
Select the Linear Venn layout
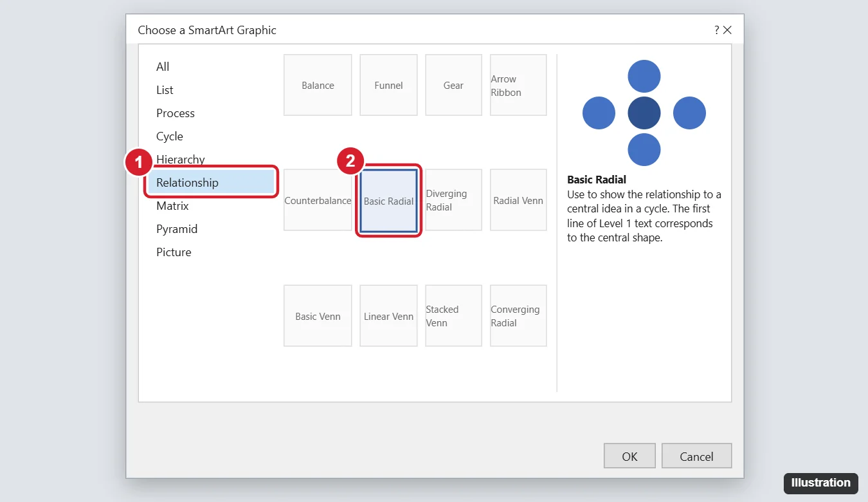[x=388, y=316]
